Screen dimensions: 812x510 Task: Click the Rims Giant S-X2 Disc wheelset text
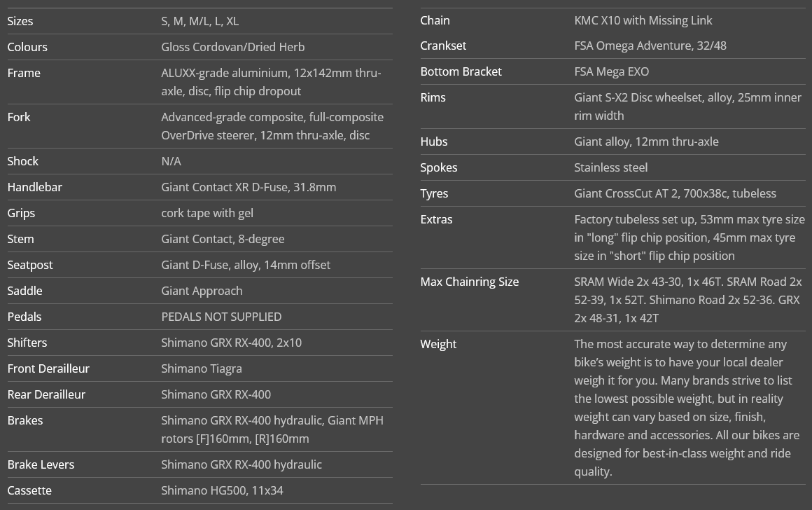click(687, 106)
